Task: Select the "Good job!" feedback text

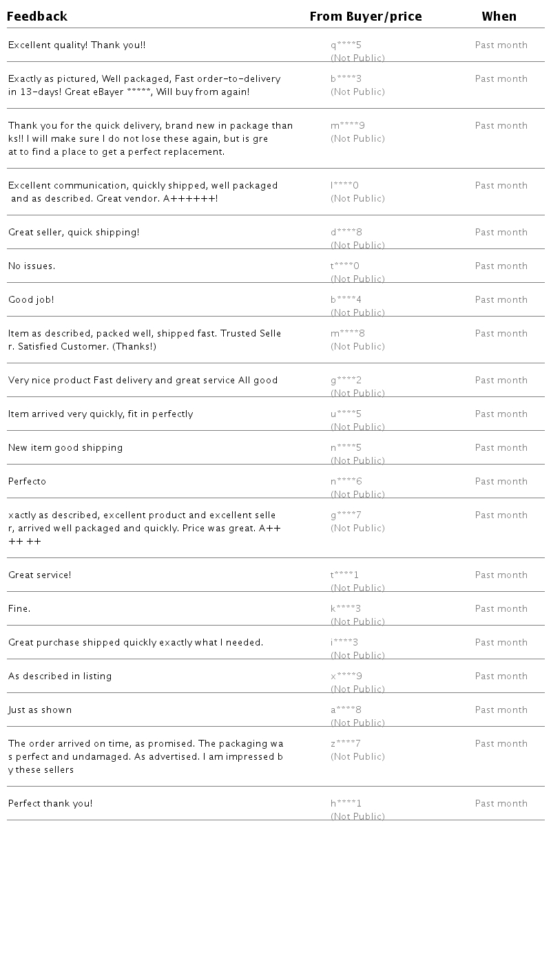Action: (31, 300)
